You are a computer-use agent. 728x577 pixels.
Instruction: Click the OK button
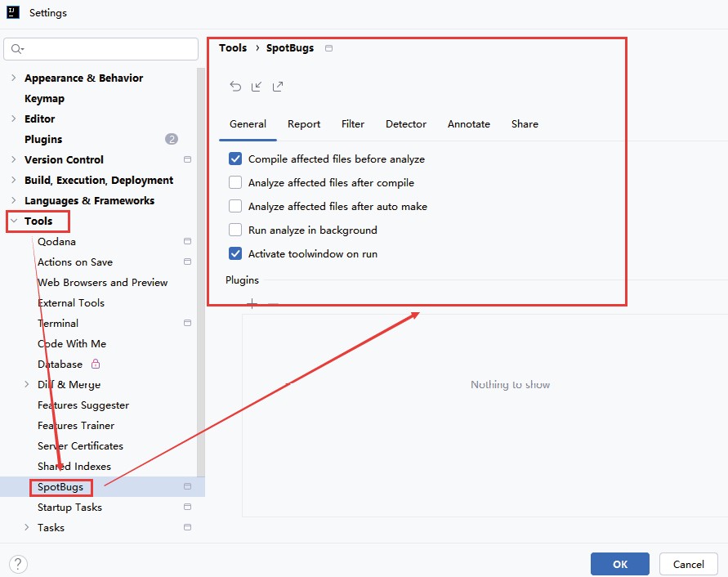620,564
